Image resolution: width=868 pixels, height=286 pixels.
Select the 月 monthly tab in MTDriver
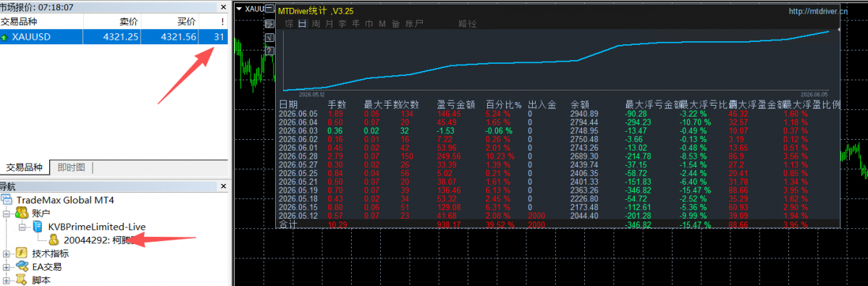pos(329,24)
